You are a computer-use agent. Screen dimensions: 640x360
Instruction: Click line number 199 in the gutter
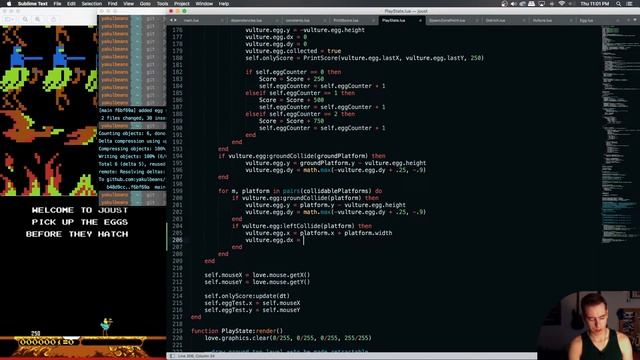click(x=177, y=191)
